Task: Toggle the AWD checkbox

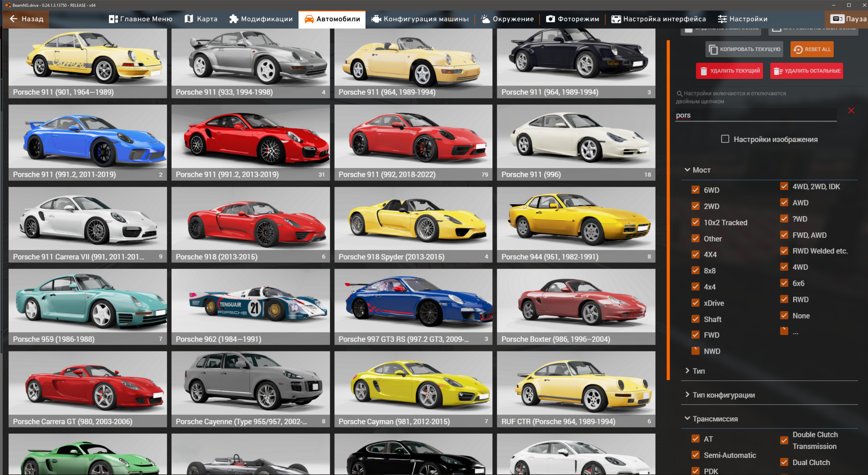Action: [x=784, y=203]
